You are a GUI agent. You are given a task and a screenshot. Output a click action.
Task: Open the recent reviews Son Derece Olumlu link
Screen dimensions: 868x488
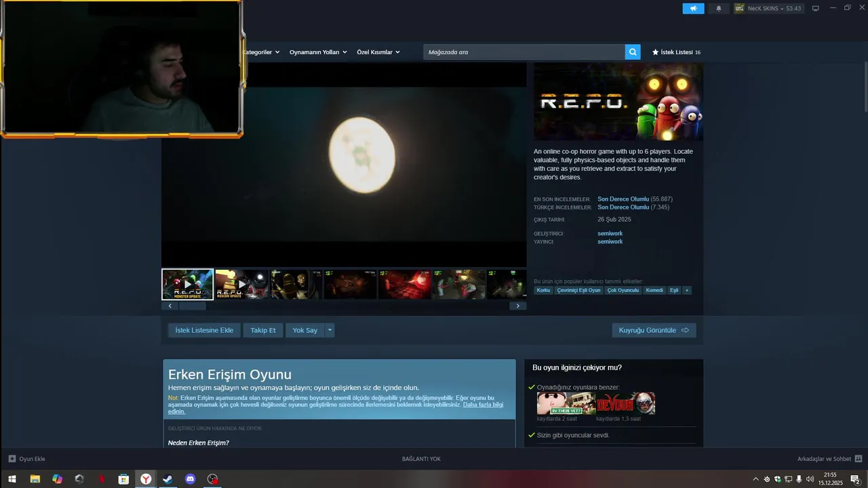(623, 199)
